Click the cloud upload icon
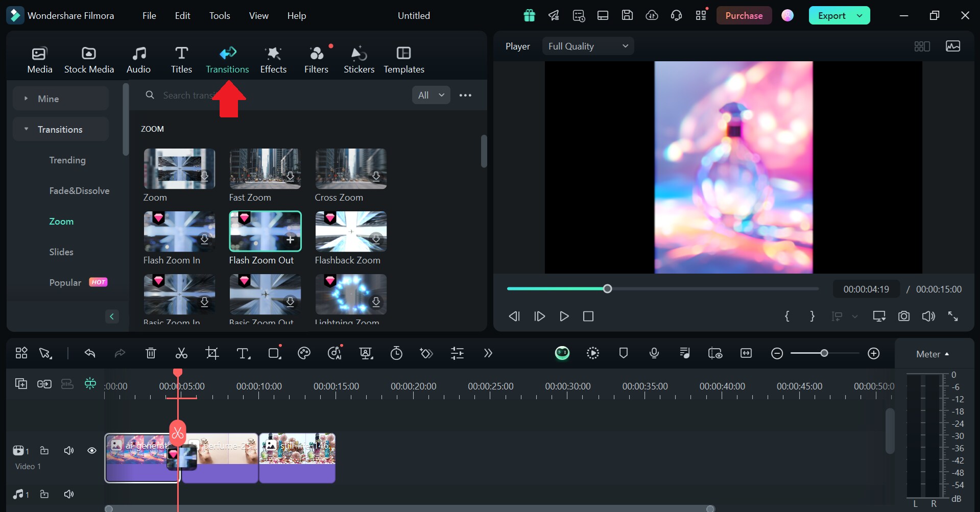980x512 pixels. 652,15
